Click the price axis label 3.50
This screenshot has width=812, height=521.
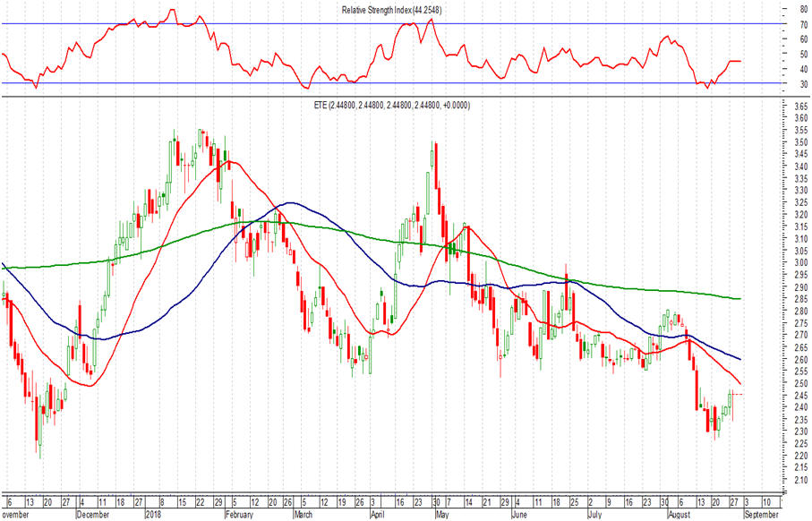coord(800,142)
